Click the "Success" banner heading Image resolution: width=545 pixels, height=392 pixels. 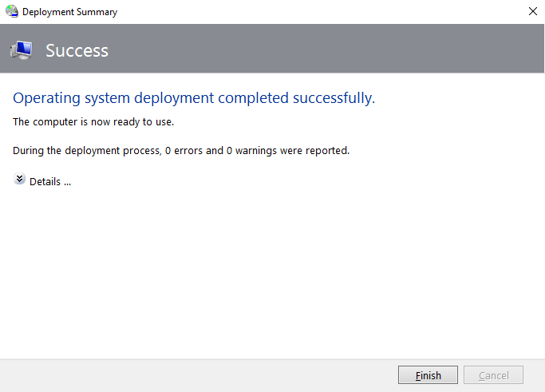(77, 50)
